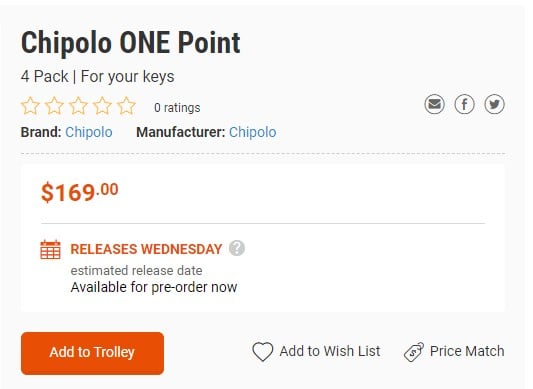Screen dimensions: 533x389
Task: Rate four stars
Action: [x=102, y=106]
